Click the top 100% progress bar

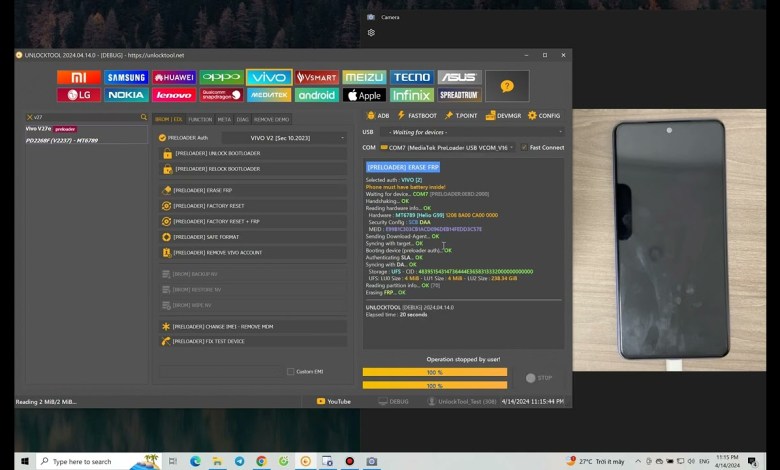click(x=434, y=372)
